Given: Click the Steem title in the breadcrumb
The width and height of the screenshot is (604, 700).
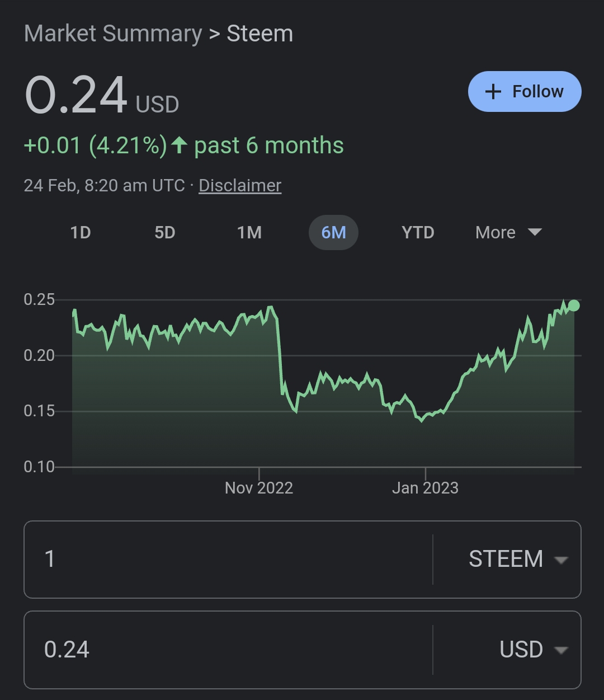Looking at the screenshot, I should coord(259,34).
